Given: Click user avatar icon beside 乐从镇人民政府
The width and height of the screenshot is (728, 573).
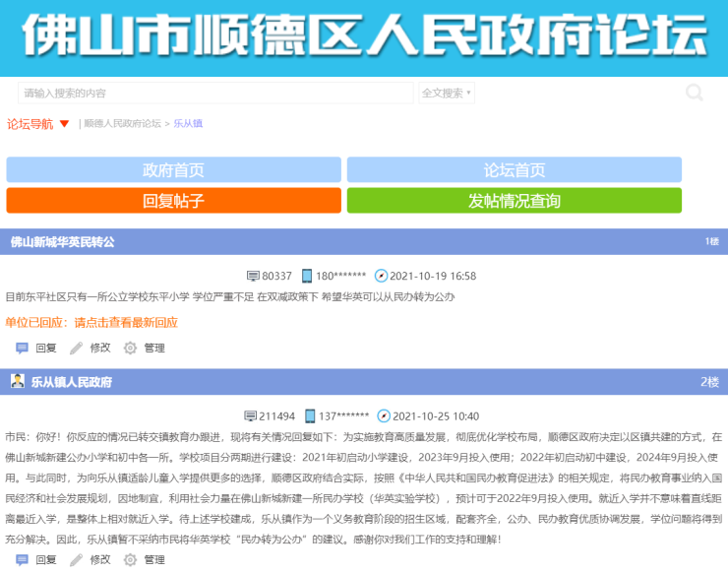Looking at the screenshot, I should click(x=18, y=381).
